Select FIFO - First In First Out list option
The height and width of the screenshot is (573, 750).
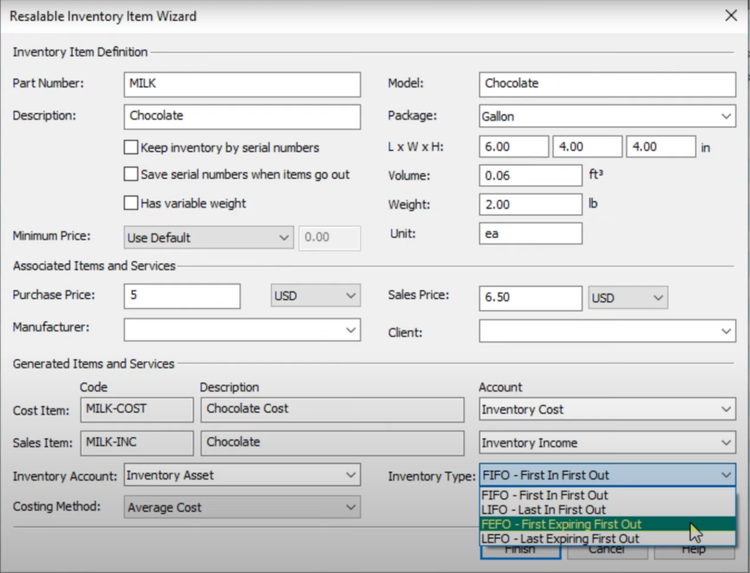click(x=544, y=495)
